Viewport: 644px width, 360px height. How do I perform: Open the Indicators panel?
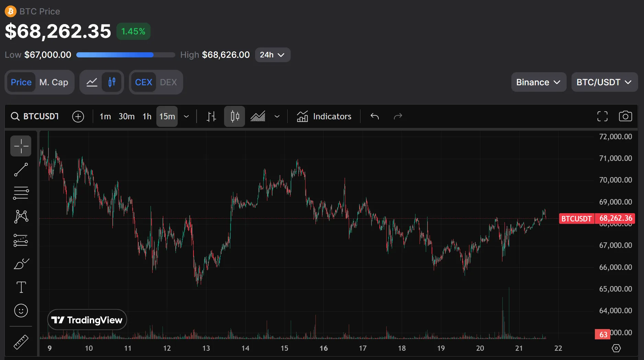(324, 116)
